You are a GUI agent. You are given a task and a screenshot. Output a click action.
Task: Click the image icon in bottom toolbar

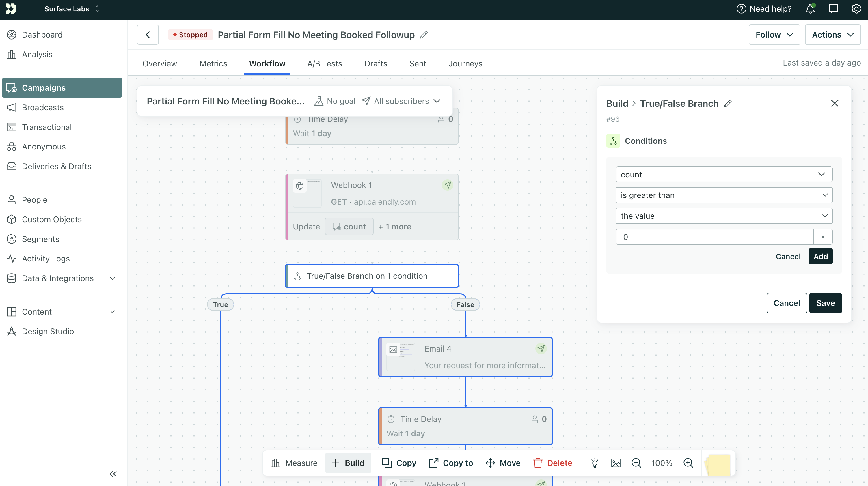615,463
